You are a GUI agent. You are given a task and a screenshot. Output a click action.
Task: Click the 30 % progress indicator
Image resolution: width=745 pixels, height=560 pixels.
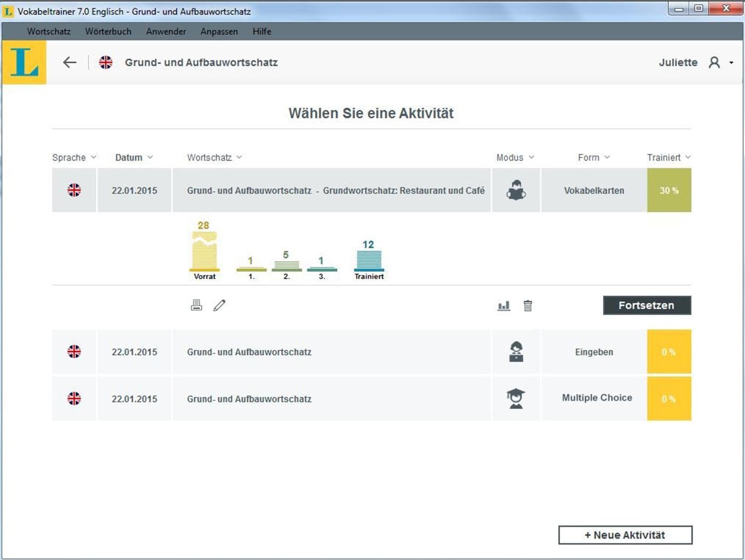click(x=669, y=190)
